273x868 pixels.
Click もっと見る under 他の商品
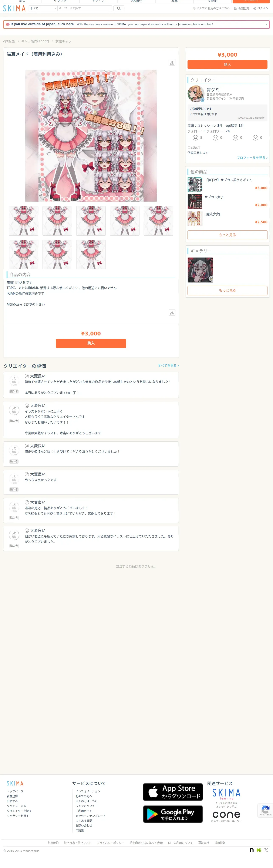[x=227, y=235]
